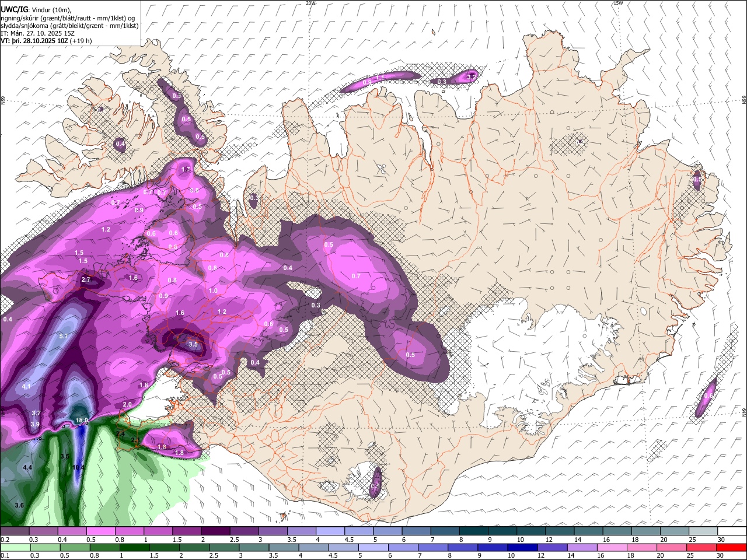
Task: Click the '2.0' value on the map
Action: pos(127,404)
